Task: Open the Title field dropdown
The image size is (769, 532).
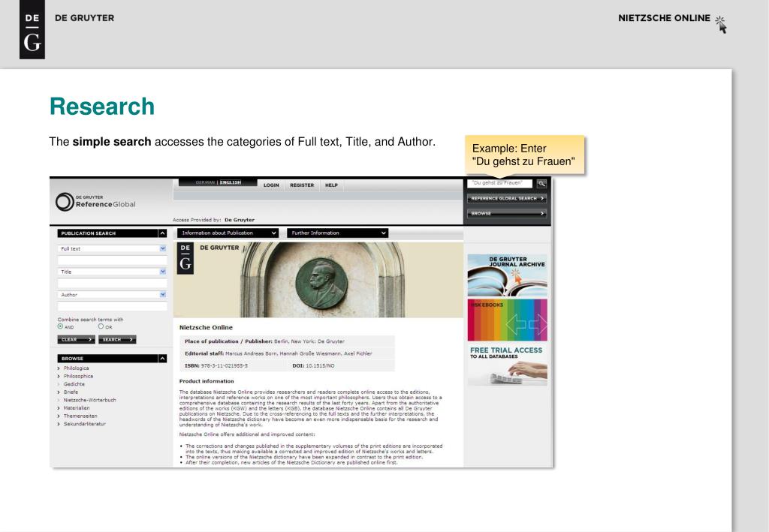Action: pos(113,272)
